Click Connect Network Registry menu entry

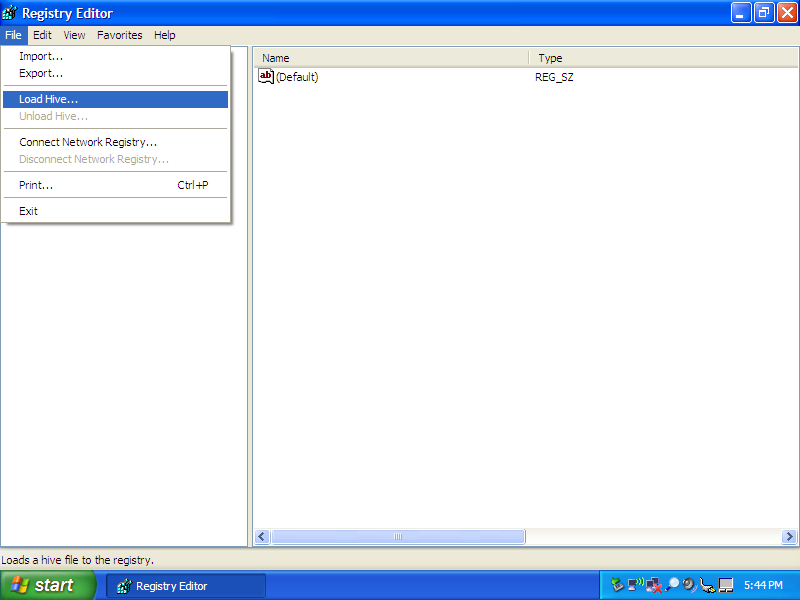(115, 142)
